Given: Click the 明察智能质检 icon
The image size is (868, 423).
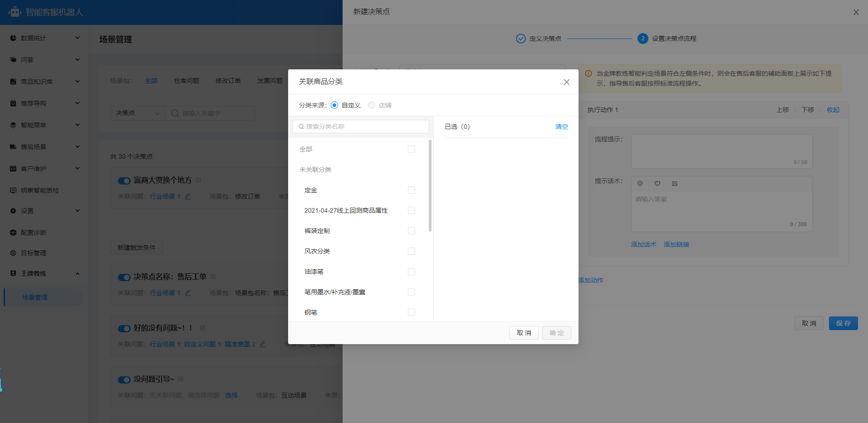Looking at the screenshot, I should point(13,190).
